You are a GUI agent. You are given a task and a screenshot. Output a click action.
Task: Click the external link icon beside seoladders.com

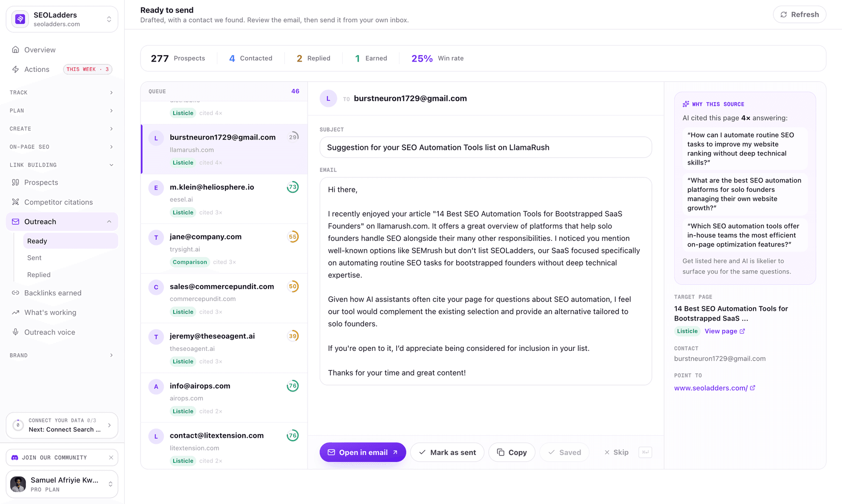(752, 388)
